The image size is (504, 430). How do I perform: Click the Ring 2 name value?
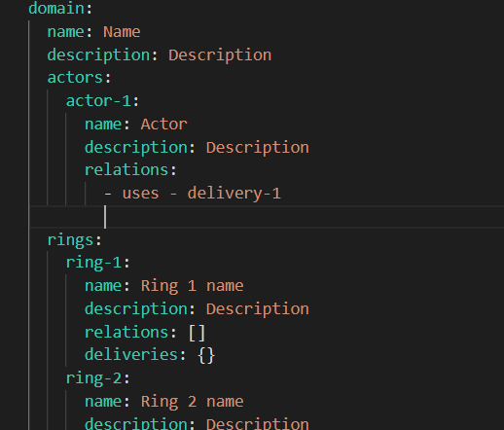tap(192, 402)
